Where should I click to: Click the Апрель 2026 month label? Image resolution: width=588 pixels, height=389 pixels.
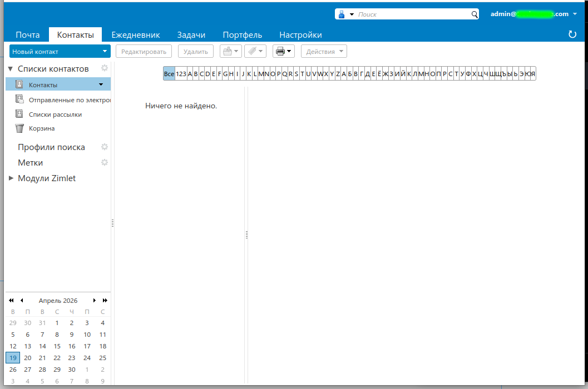tap(58, 301)
